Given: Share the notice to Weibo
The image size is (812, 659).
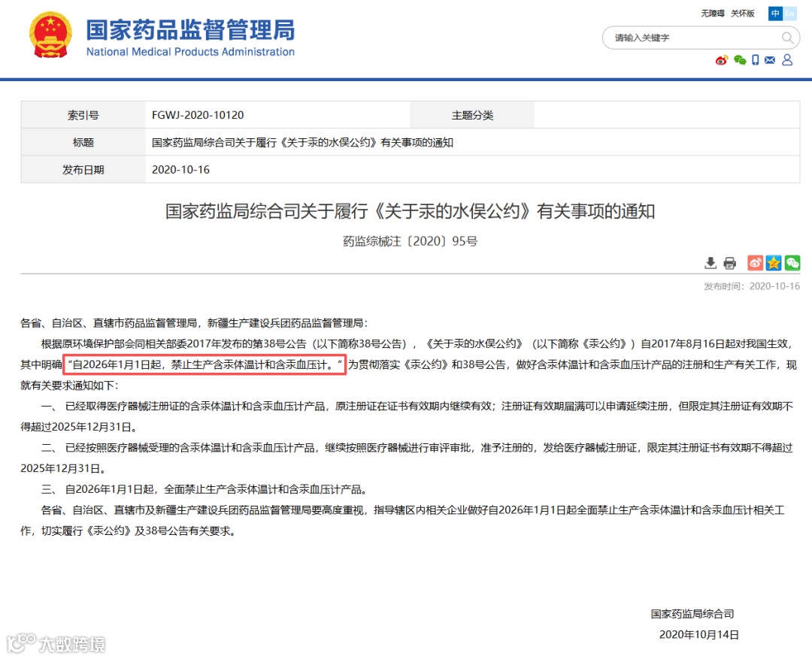Looking at the screenshot, I should point(755,262).
